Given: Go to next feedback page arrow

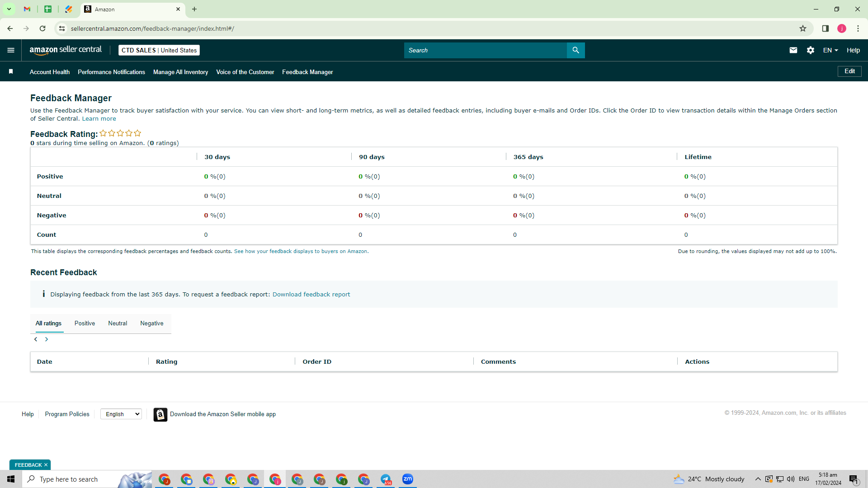Looking at the screenshot, I should (47, 339).
